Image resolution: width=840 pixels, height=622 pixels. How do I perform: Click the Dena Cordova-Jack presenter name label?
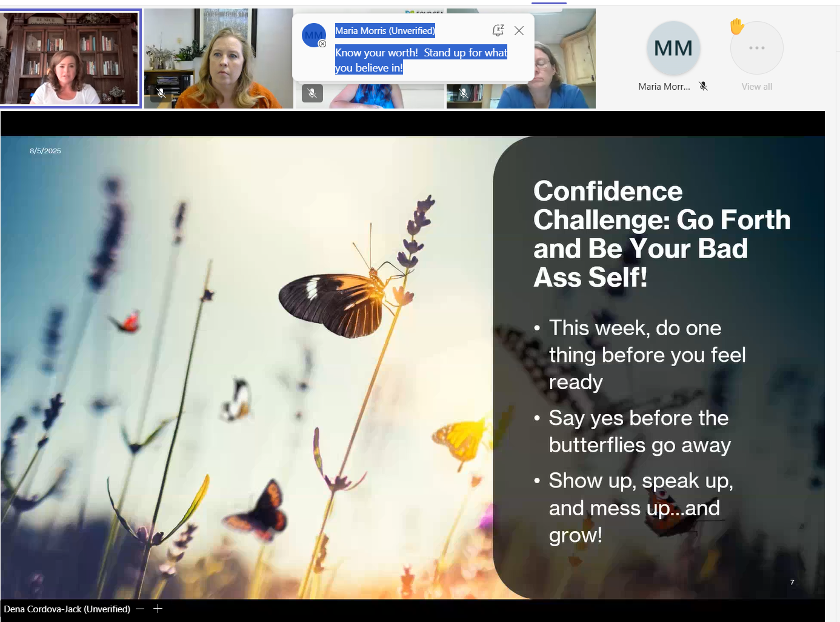(67, 609)
